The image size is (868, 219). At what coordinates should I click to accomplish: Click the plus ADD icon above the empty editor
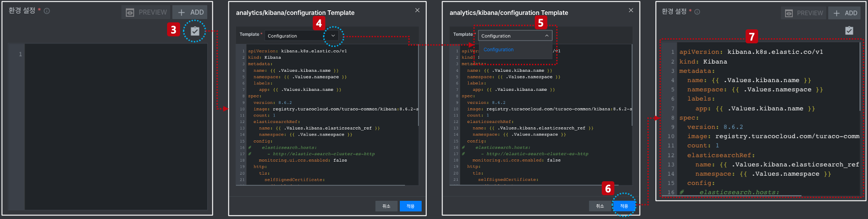point(182,13)
